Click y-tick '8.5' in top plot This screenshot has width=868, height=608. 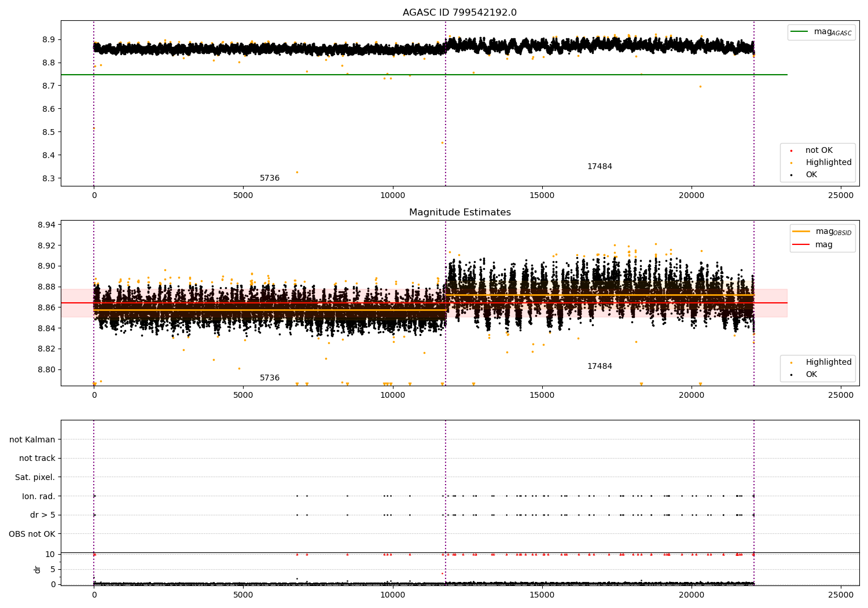tap(48, 132)
